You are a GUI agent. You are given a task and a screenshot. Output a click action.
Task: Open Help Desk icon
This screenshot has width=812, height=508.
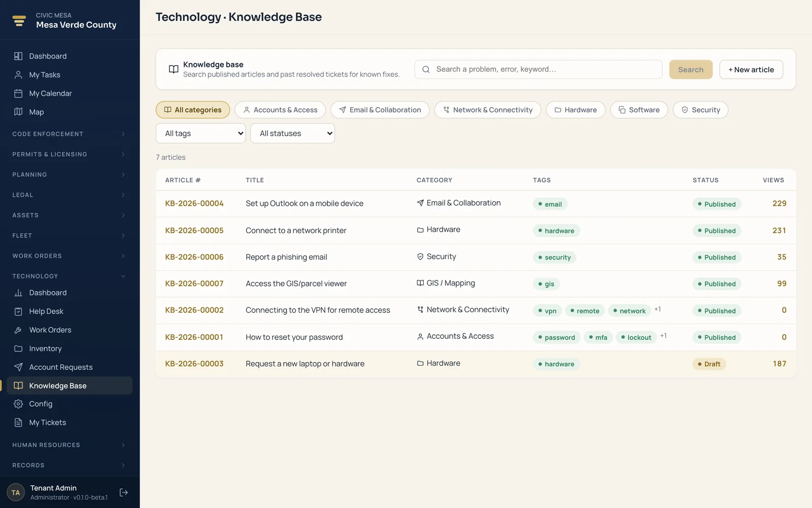[18, 311]
